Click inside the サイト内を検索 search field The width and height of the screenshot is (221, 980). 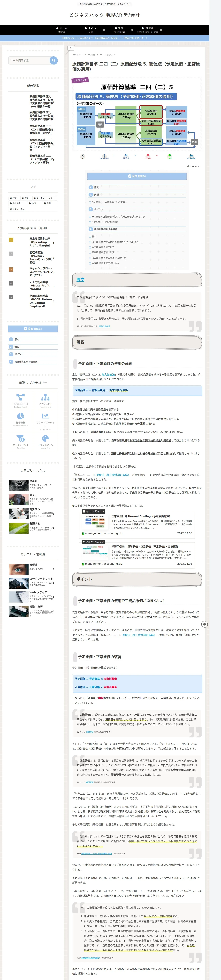29,60
